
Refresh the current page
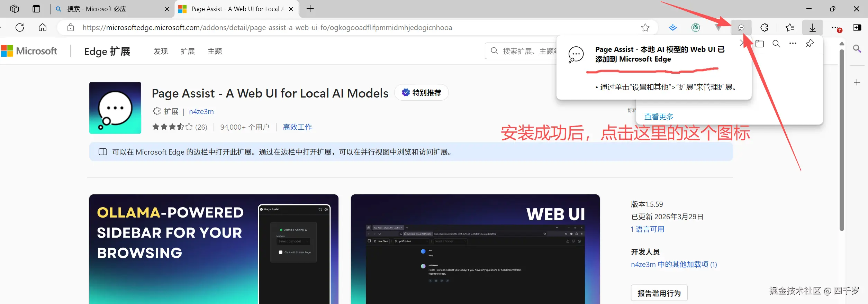[x=20, y=27]
